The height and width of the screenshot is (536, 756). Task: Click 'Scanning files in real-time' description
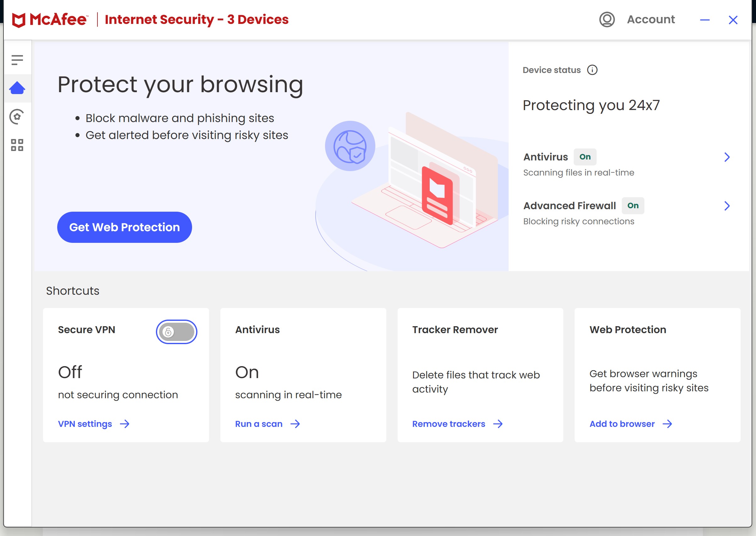point(579,173)
